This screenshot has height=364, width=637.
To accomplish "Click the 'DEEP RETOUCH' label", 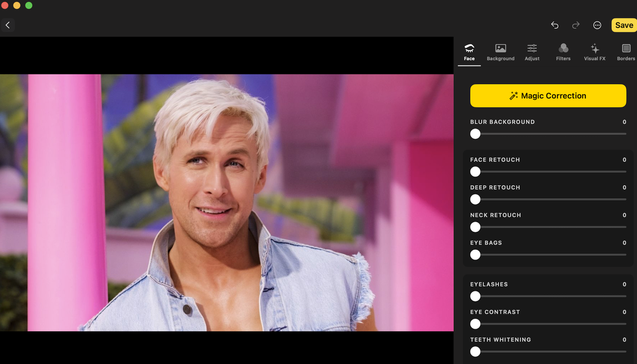I will pos(495,187).
